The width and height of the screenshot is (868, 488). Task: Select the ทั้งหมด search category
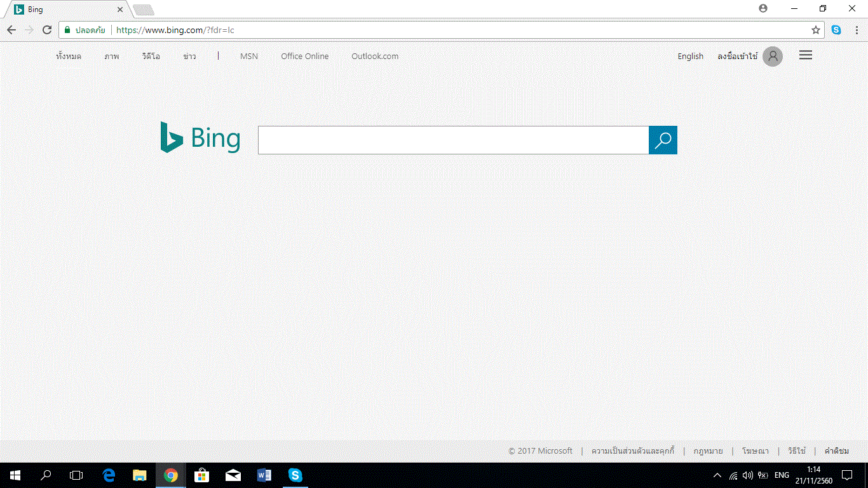[x=69, y=56]
